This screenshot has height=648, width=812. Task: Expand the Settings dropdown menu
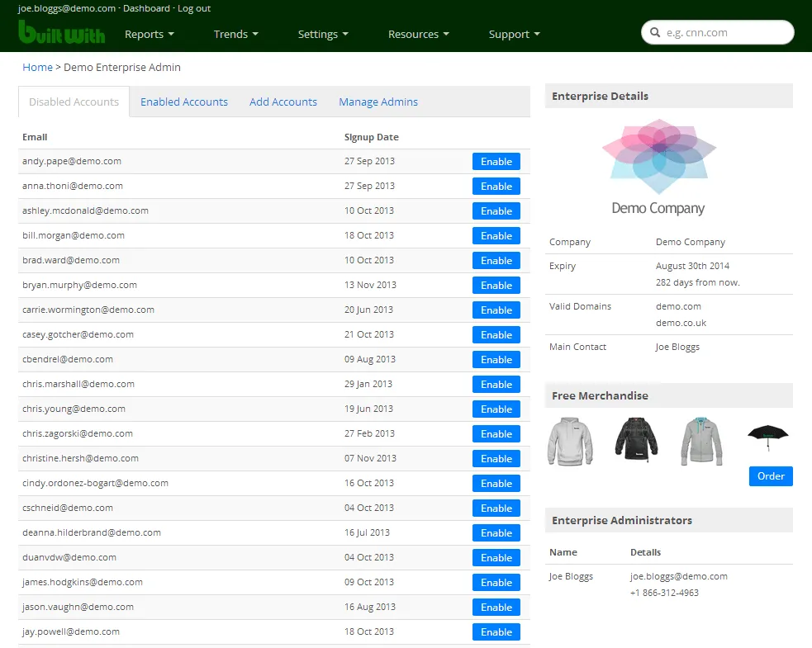tap(323, 34)
